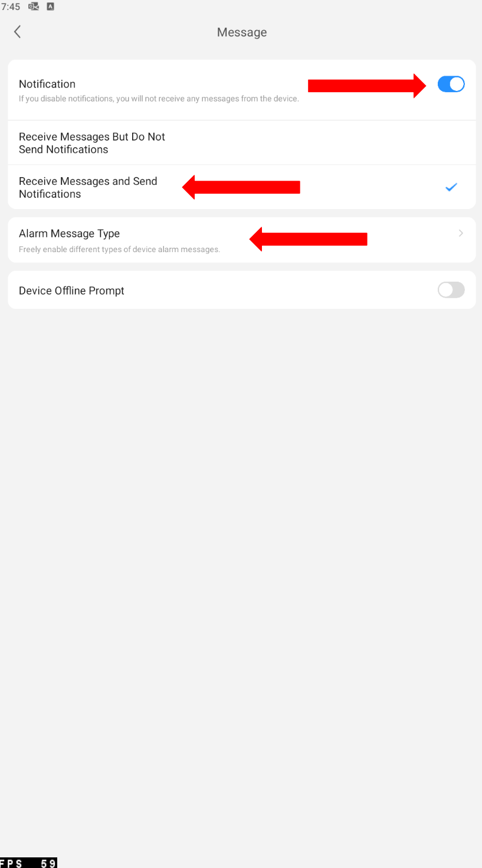Viewport: 482px width, 868px height.
Task: Tap the Notification row title text
Action: 47,84
